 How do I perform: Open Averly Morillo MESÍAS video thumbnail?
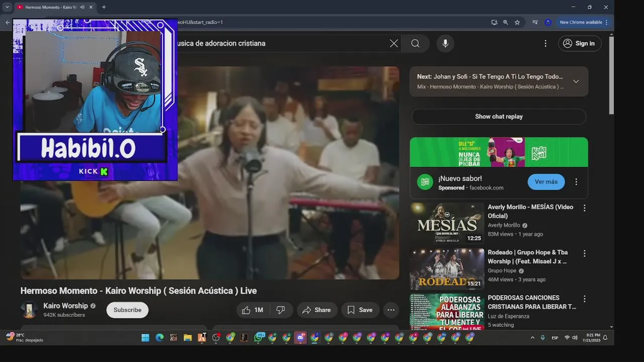point(447,223)
